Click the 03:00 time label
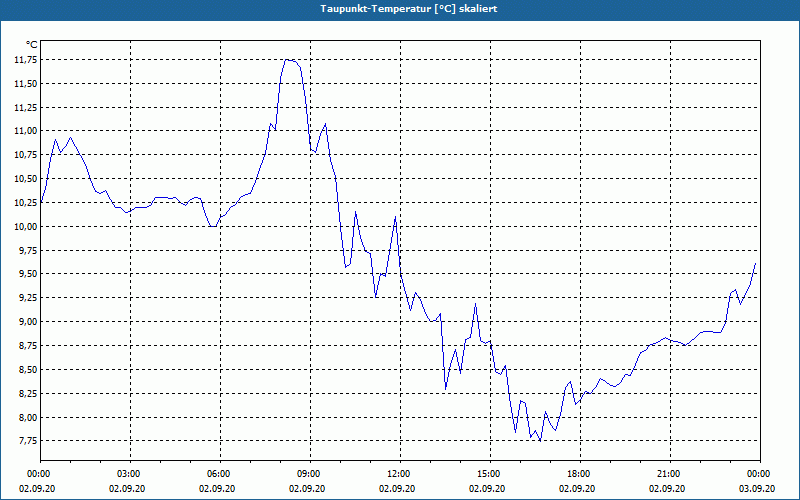The width and height of the screenshot is (800, 500). 131,474
